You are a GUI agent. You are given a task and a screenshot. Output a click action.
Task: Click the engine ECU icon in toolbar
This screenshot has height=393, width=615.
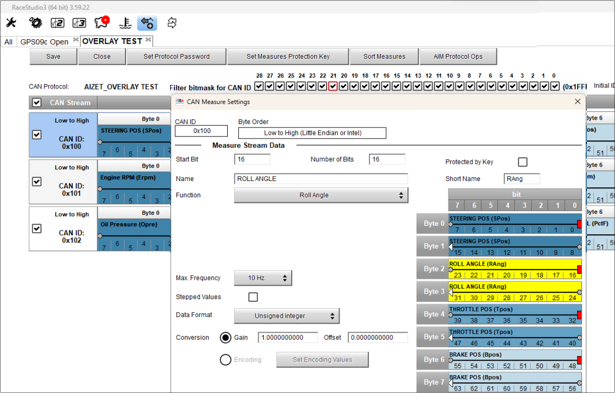pos(172,23)
